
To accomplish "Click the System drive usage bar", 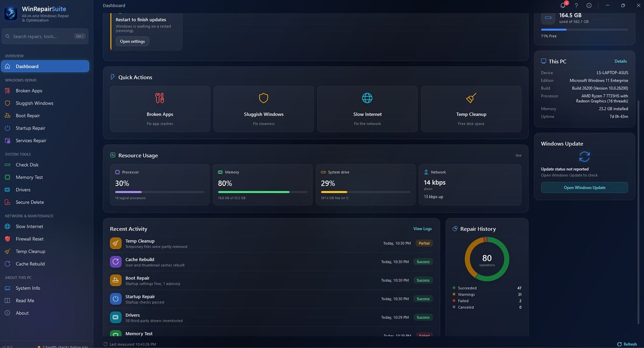I will click(x=365, y=192).
